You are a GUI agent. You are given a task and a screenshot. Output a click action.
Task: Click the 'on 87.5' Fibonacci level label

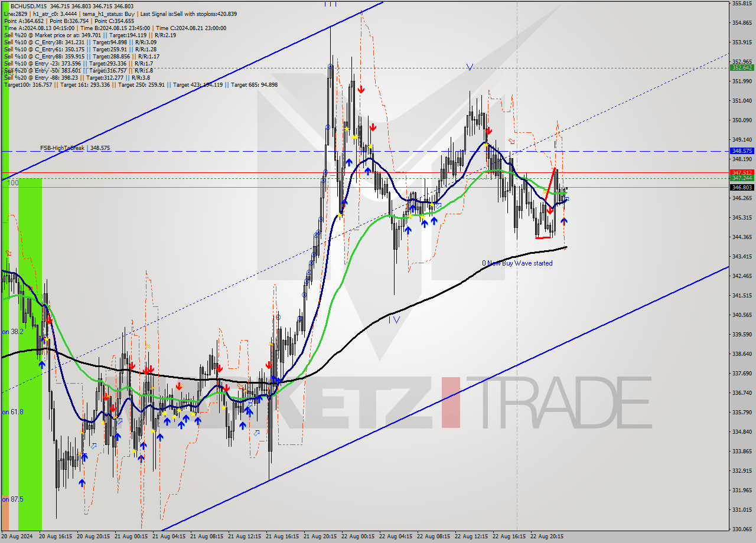(12, 499)
